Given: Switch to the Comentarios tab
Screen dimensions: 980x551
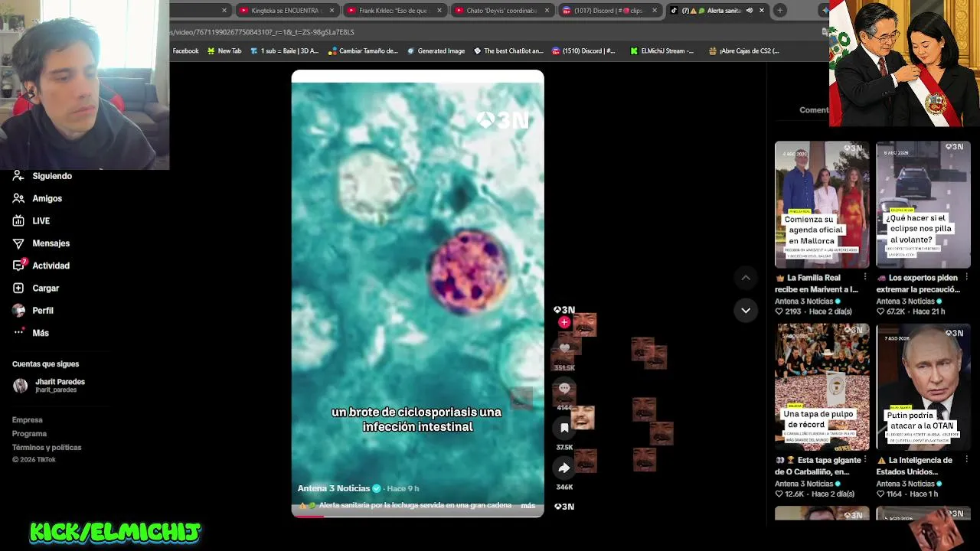Looking at the screenshot, I should [814, 110].
